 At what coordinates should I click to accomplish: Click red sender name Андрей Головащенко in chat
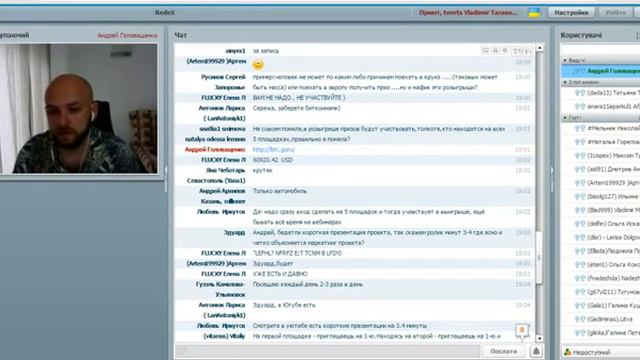click(215, 150)
